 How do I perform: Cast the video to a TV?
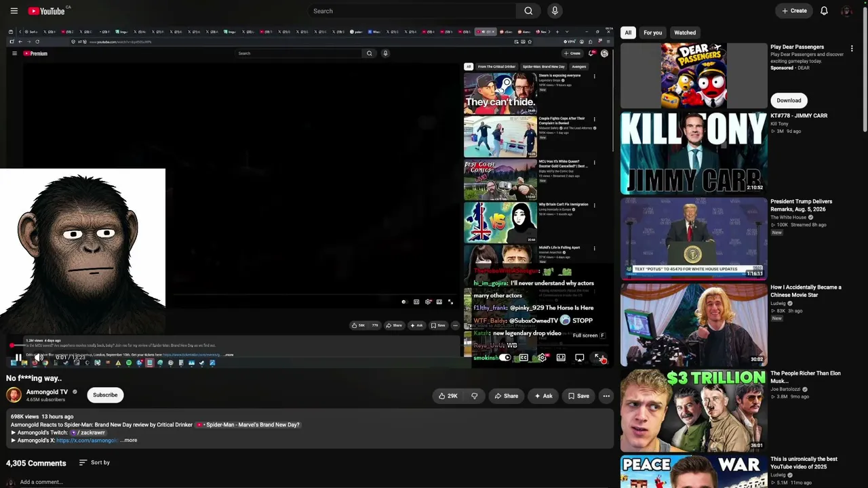(x=579, y=357)
